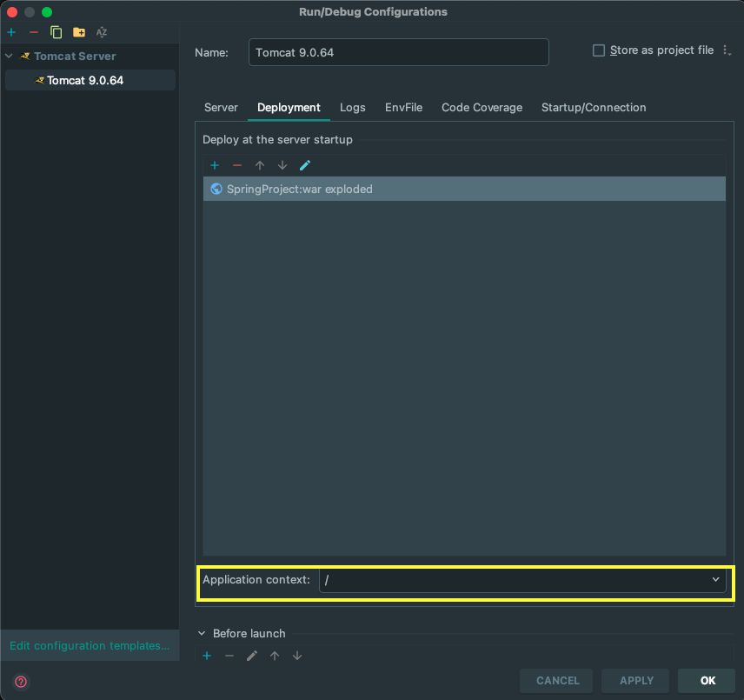The width and height of the screenshot is (744, 700).
Task: Collapse the Before launch section
Action: (202, 633)
